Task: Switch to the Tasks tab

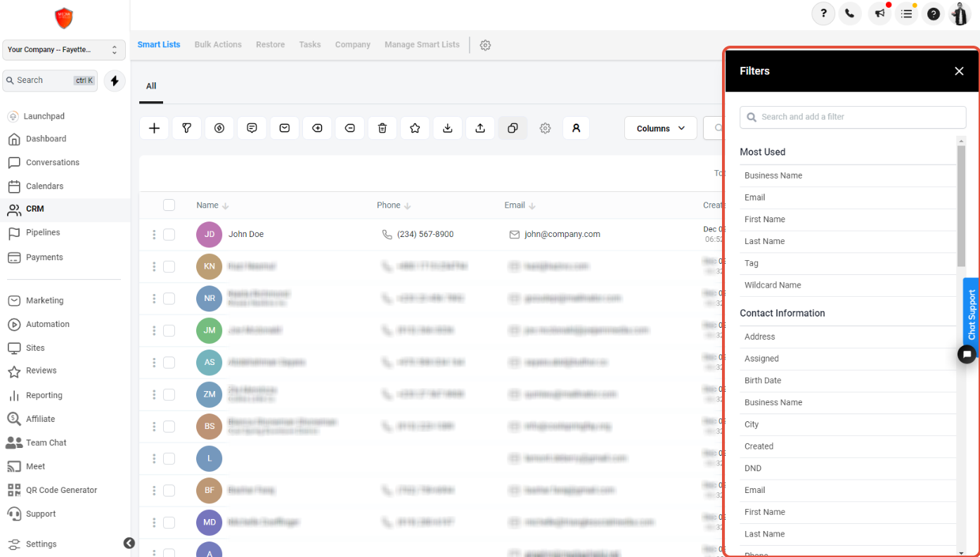Action: point(310,44)
